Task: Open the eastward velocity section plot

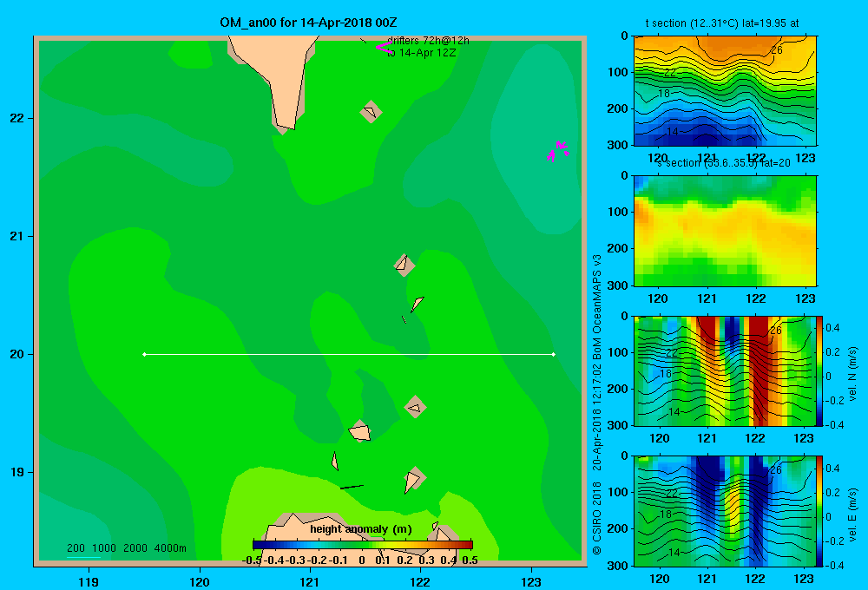Action: tap(725, 511)
